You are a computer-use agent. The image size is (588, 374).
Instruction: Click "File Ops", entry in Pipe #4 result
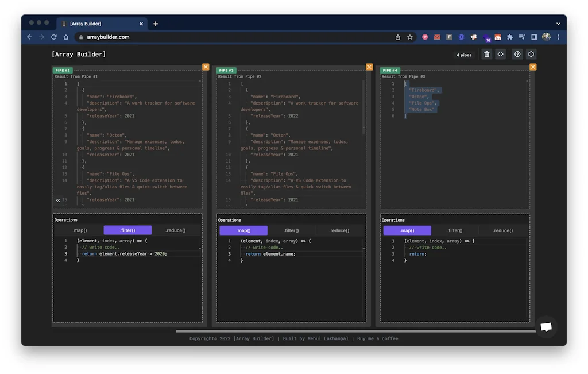[x=423, y=103]
